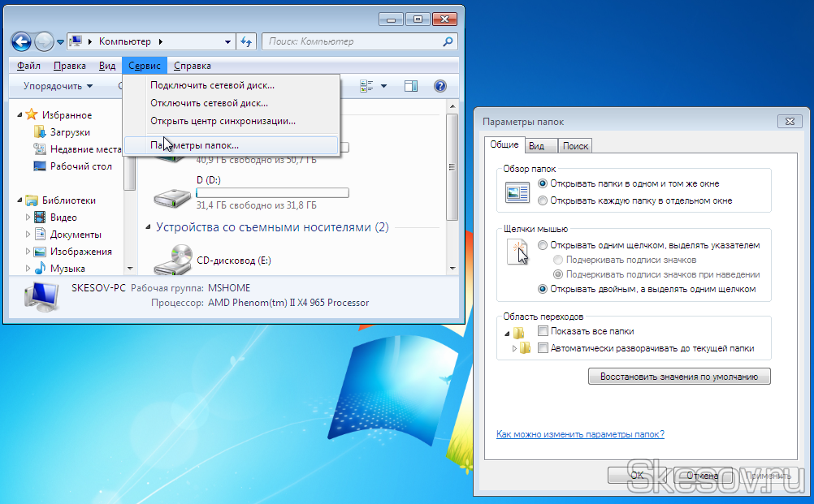Screen dimensions: 814x504
Task: Select Открывать каждую папку в отдельном окне
Action: pyautogui.click(x=543, y=200)
